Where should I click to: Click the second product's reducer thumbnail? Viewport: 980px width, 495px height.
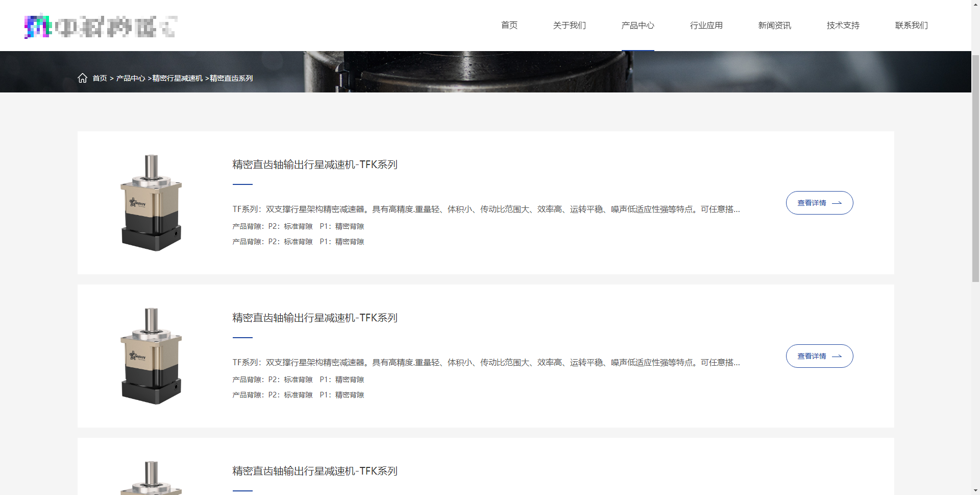point(151,356)
